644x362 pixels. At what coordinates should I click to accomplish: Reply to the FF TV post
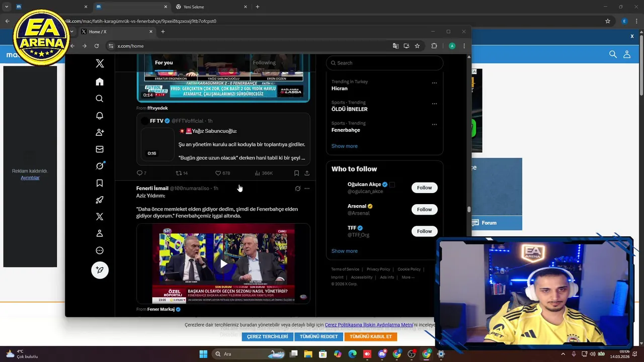tap(141, 173)
